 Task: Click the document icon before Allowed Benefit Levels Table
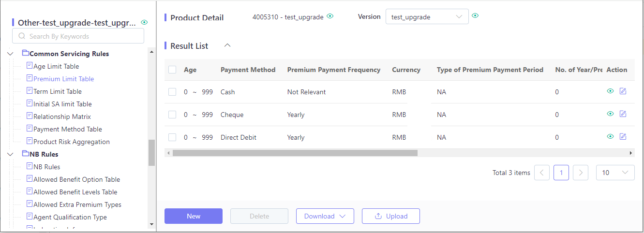point(29,191)
